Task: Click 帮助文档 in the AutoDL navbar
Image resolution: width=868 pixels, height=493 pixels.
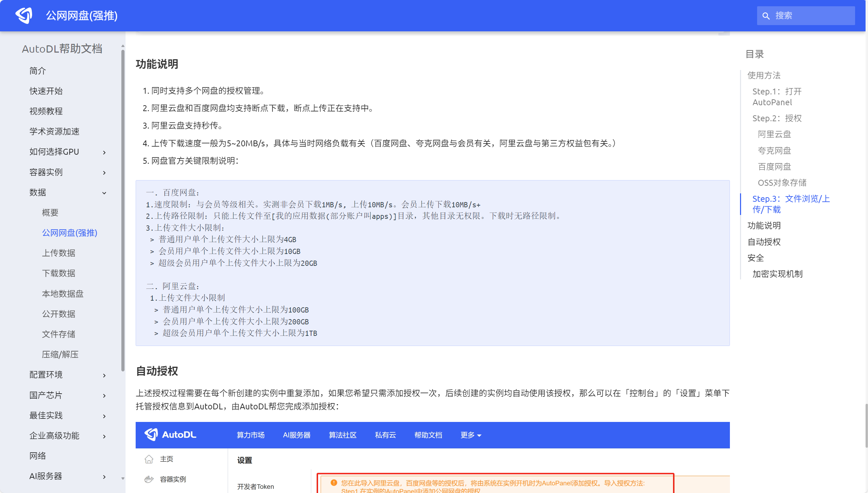Action: click(x=428, y=435)
